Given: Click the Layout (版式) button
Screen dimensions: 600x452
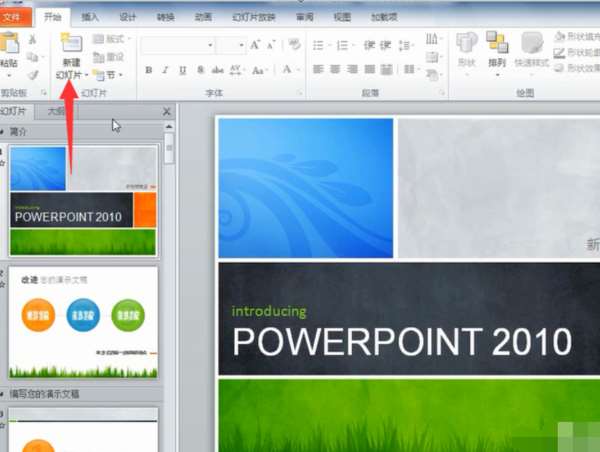Looking at the screenshot, I should click(x=111, y=39).
